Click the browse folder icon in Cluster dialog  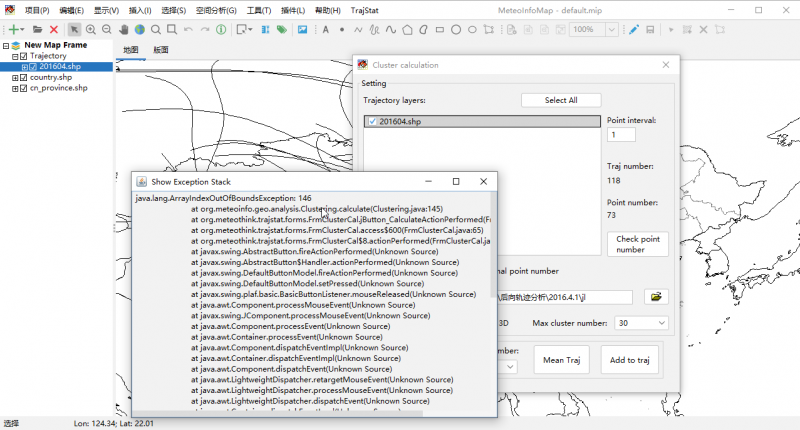655,297
